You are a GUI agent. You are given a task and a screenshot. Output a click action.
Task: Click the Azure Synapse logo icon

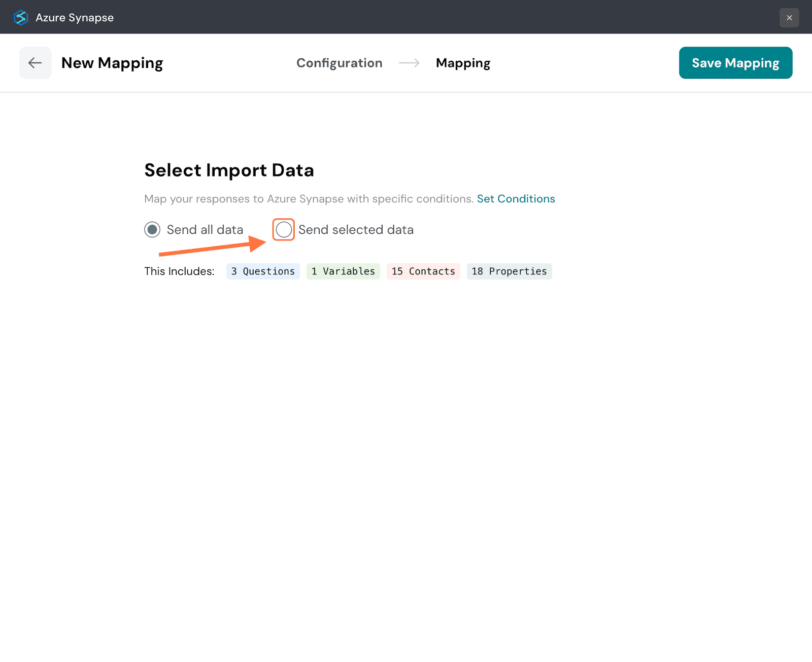[x=21, y=18]
